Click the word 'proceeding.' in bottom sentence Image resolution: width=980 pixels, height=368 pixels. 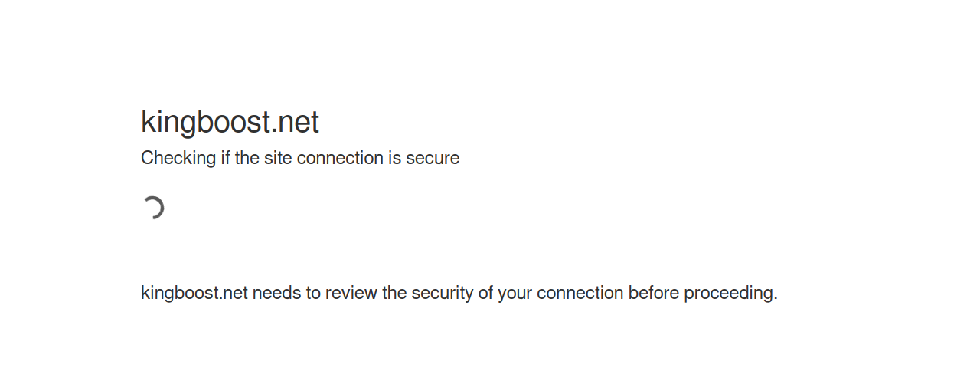coord(730,294)
